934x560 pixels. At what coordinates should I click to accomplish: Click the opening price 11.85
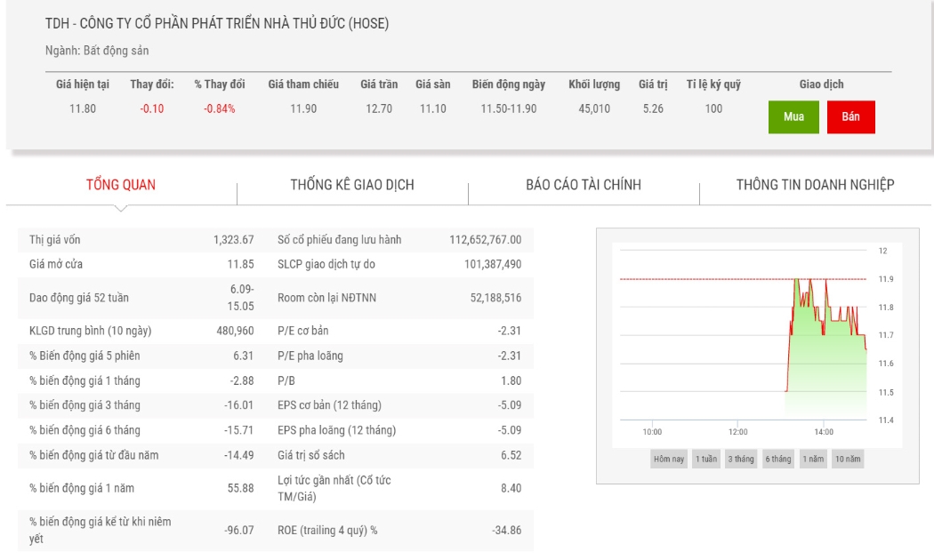tap(241, 264)
